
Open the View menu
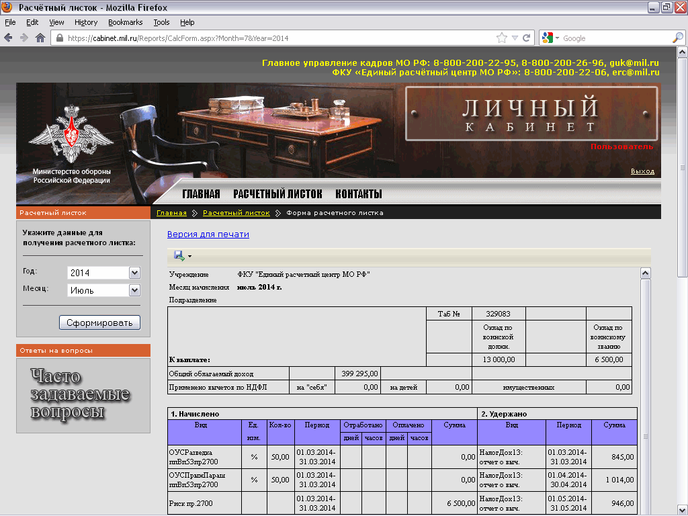[56, 22]
